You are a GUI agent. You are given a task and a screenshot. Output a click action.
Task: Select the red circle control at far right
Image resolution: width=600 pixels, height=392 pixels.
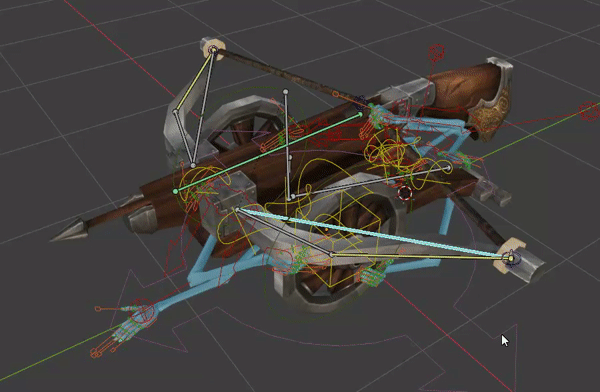pyautogui.click(x=589, y=111)
